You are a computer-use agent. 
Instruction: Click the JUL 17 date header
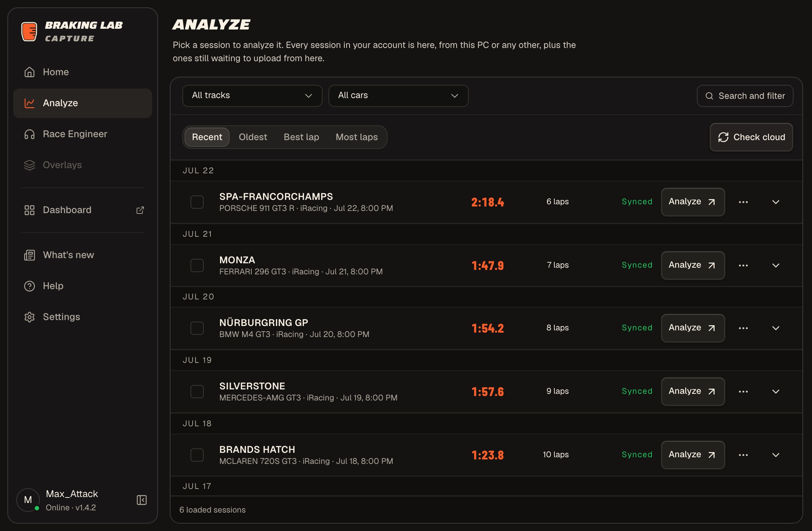(x=197, y=486)
